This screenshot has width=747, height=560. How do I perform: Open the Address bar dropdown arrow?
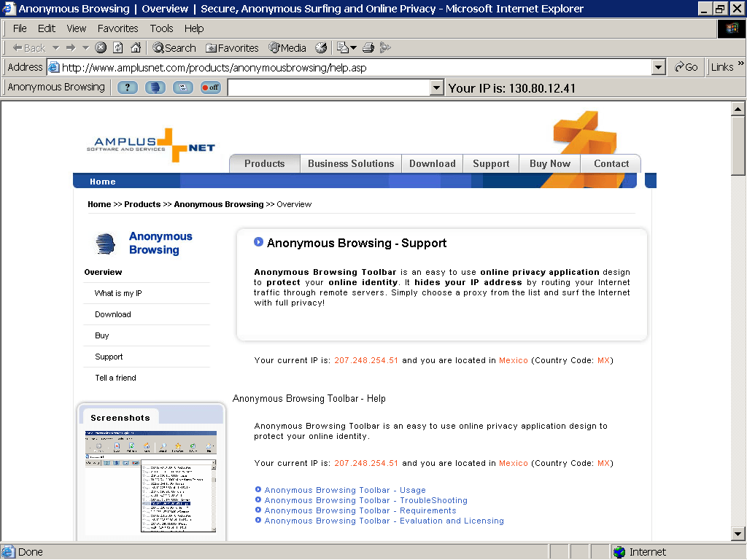[x=659, y=67]
